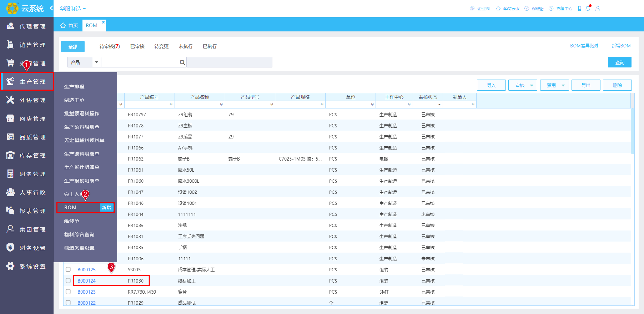The image size is (644, 314).
Task: Open the 新增BOM link
Action: (x=621, y=46)
